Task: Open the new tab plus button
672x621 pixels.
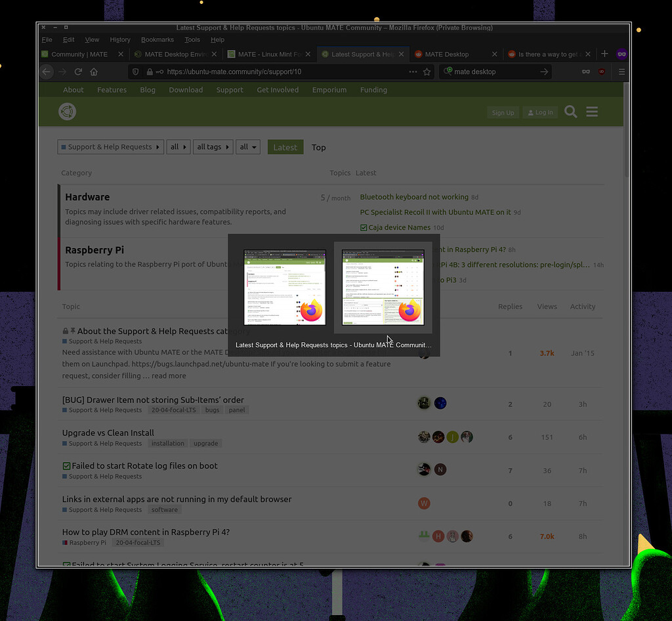Action: pos(604,54)
